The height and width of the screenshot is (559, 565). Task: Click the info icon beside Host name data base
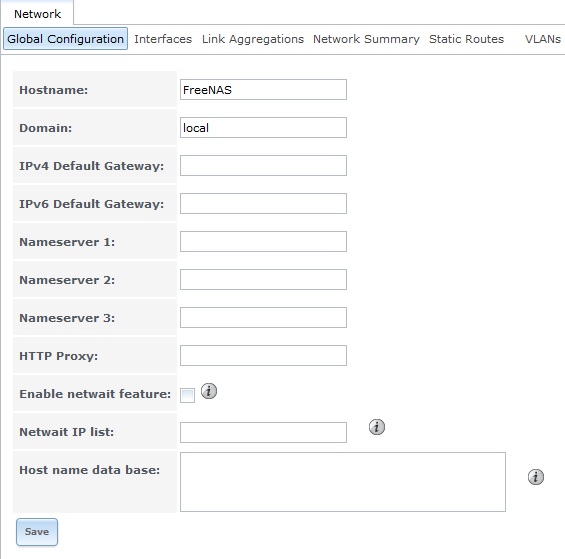535,477
